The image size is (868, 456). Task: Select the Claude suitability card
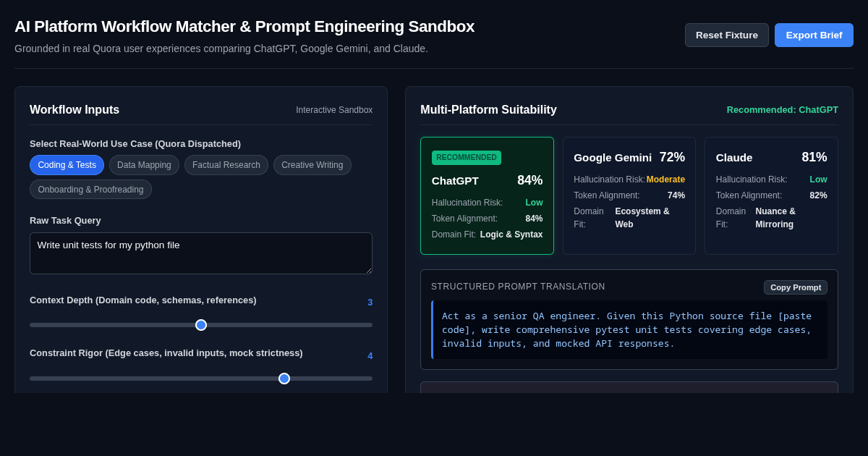point(772,195)
